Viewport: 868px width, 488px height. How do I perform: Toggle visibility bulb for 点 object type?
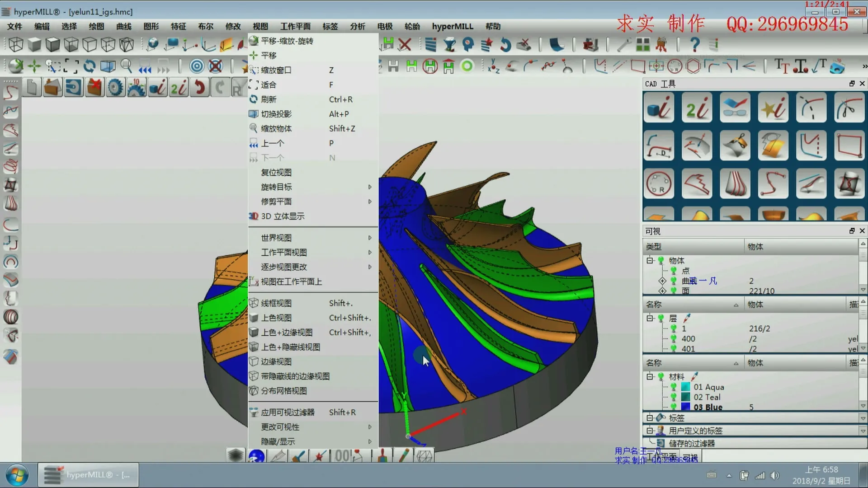tap(673, 270)
